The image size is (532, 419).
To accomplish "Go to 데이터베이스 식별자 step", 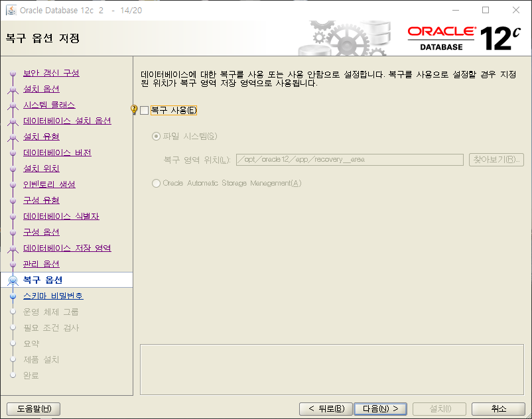I will click(61, 216).
